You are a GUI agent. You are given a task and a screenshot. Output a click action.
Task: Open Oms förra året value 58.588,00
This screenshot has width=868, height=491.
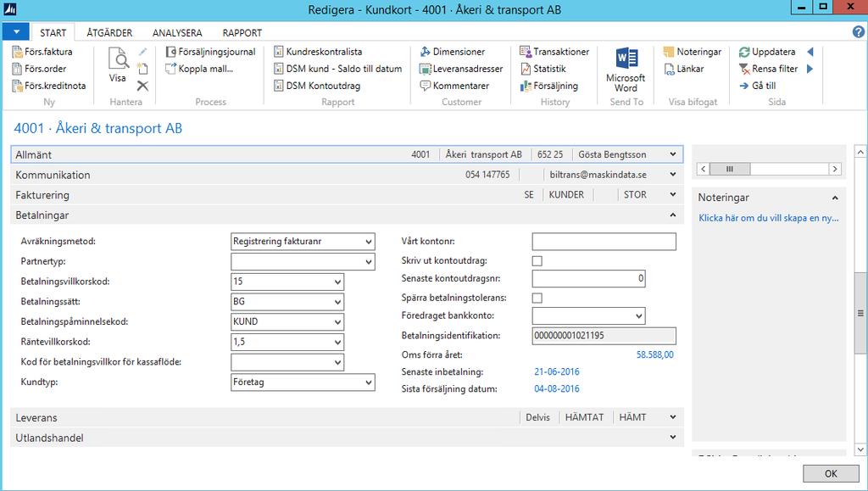[x=655, y=354]
